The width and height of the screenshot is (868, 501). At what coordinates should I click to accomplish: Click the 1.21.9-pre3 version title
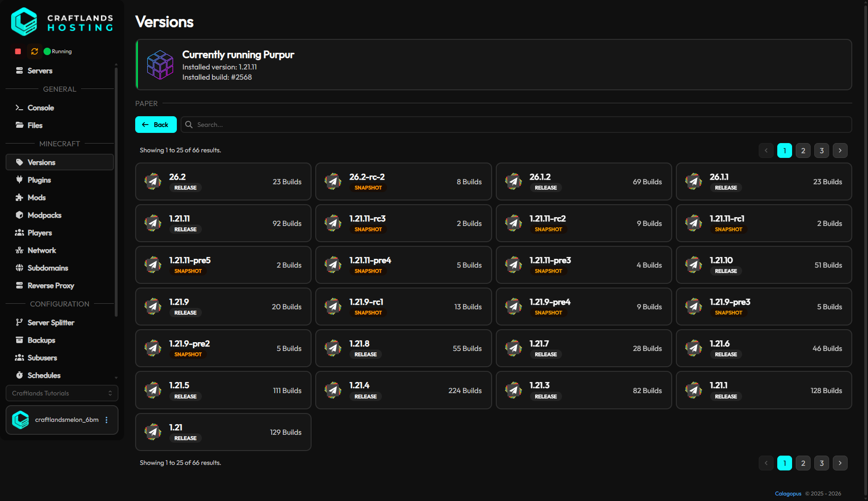click(x=730, y=302)
